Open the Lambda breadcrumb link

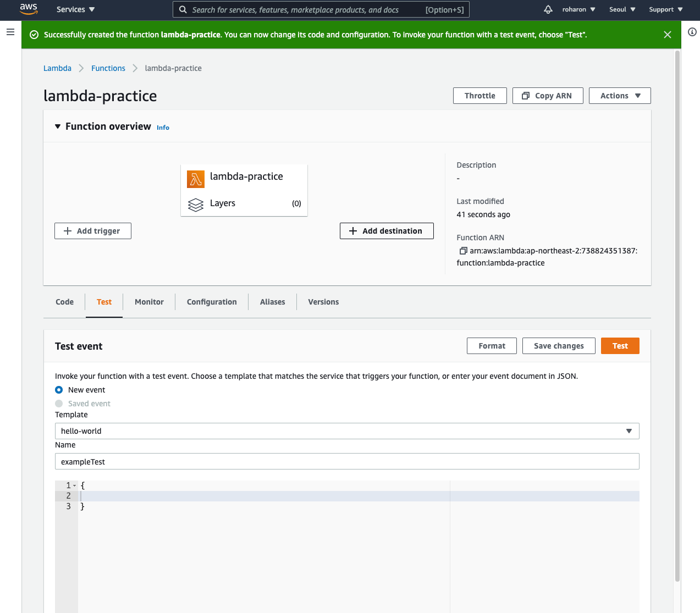coord(57,68)
